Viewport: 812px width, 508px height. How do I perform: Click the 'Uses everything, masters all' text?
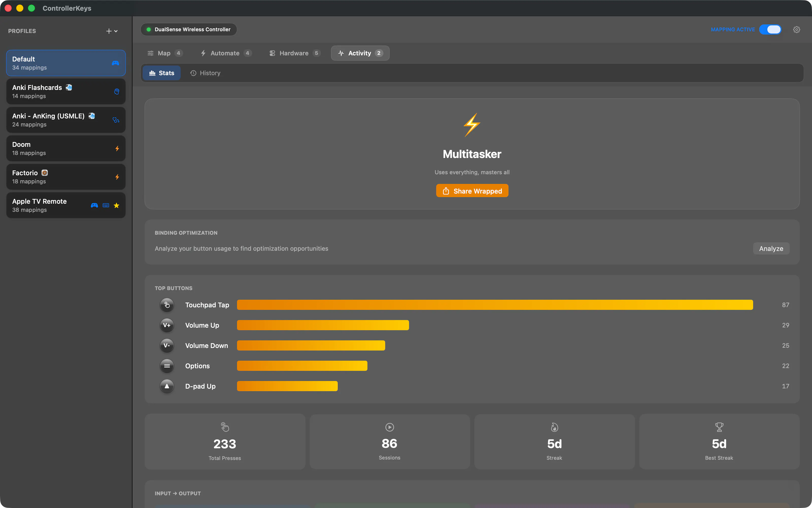click(472, 172)
